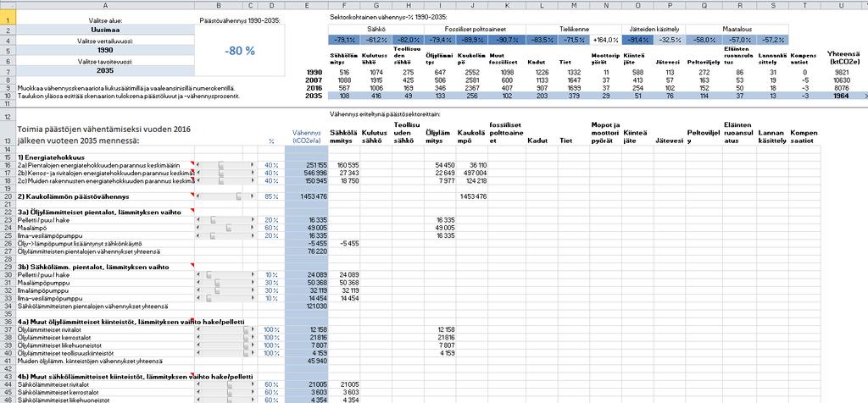
Task: Click left arrow of Öljylämmitteiset teollisuuskiinteistöt slider
Action: pyautogui.click(x=198, y=353)
